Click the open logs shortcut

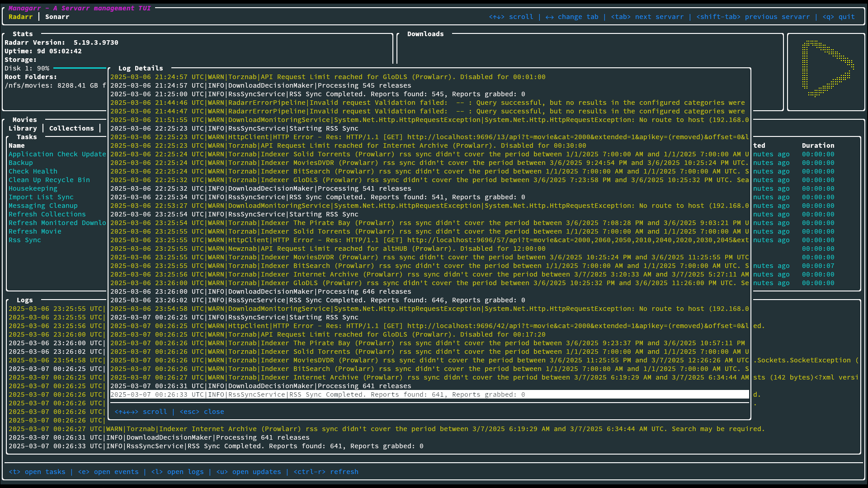[x=177, y=472]
